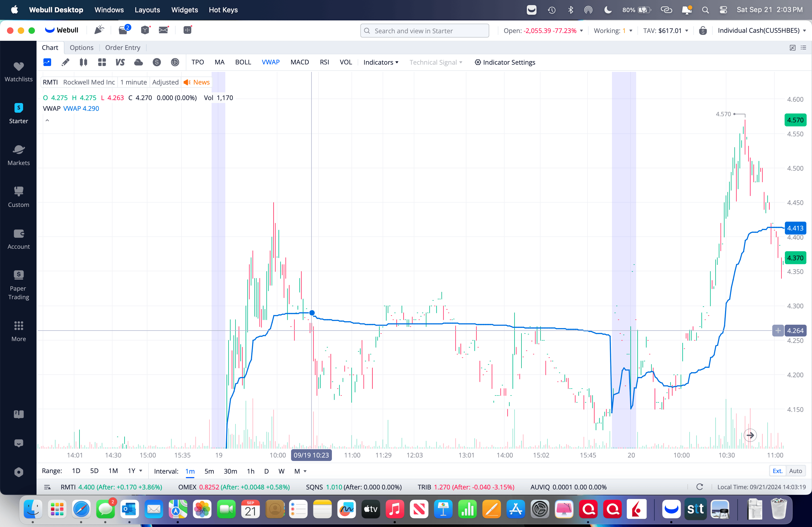Open the Layouts menu
Screen dimensions: 812x527
click(x=147, y=10)
